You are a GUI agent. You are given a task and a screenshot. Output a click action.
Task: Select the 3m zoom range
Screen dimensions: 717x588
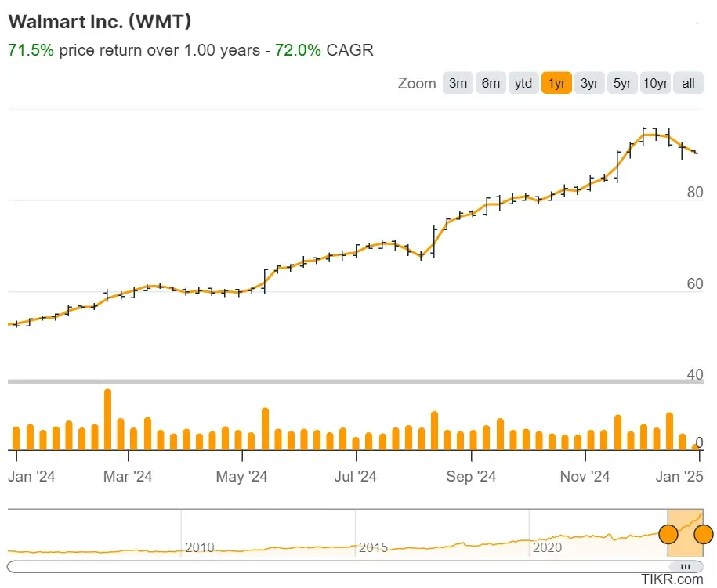tap(458, 82)
